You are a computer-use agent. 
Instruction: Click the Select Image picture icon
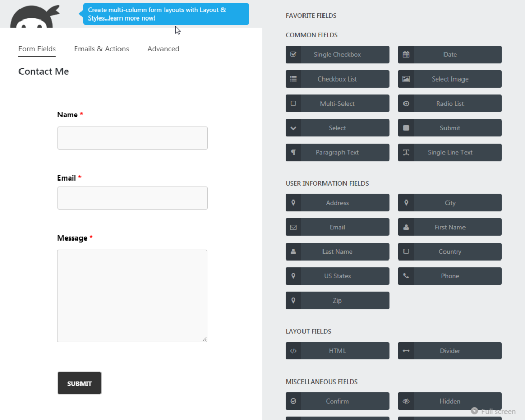pyautogui.click(x=406, y=78)
